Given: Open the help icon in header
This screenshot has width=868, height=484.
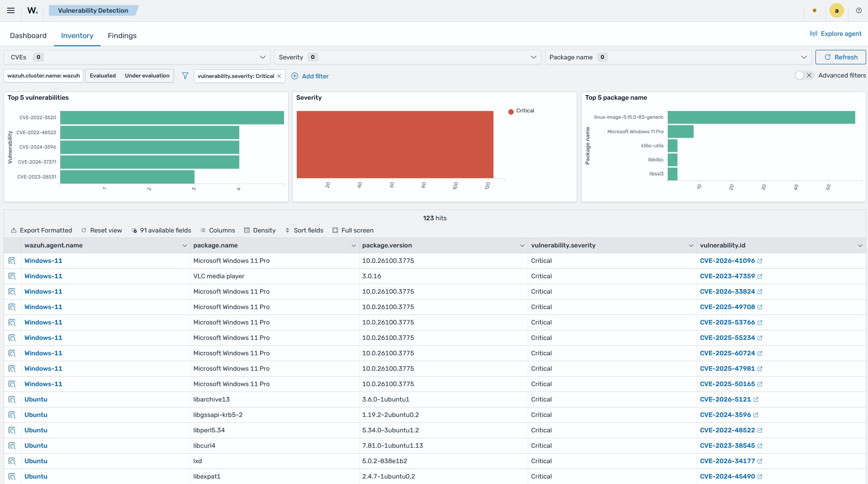Looking at the screenshot, I should tap(858, 10).
